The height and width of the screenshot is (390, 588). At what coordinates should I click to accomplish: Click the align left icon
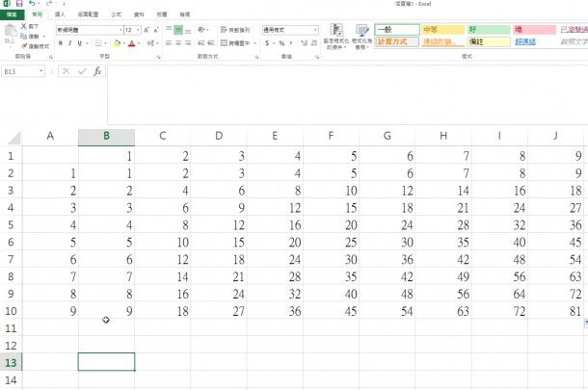point(169,43)
